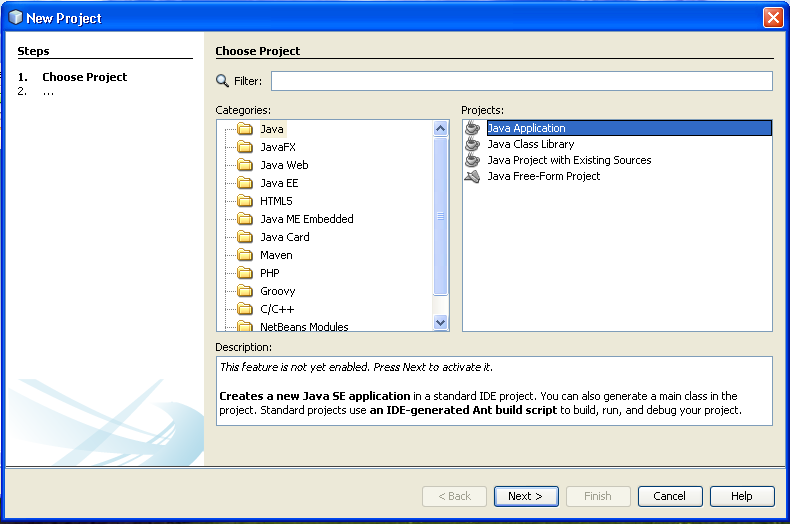This screenshot has width=790, height=524.
Task: Click the Categories scrollbar down arrow
Action: coord(440,322)
